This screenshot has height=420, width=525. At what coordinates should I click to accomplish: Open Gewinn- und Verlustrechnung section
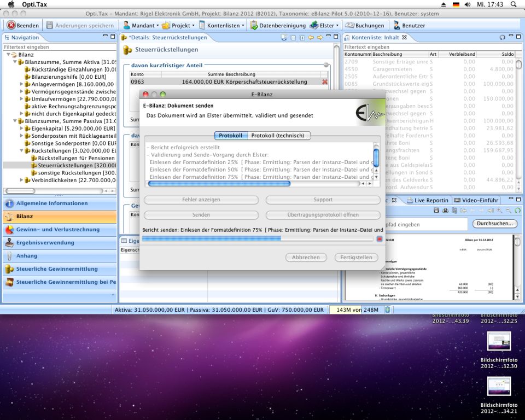(x=60, y=230)
